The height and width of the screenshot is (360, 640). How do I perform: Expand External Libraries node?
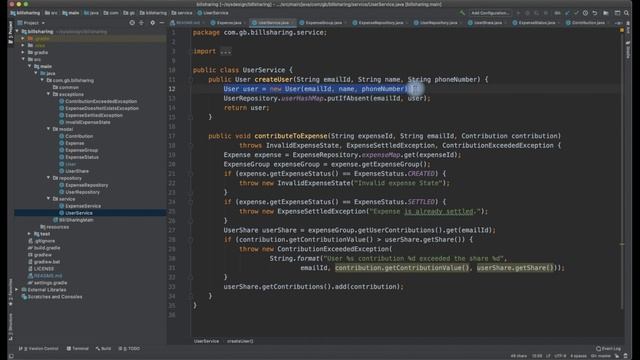click(x=17, y=289)
